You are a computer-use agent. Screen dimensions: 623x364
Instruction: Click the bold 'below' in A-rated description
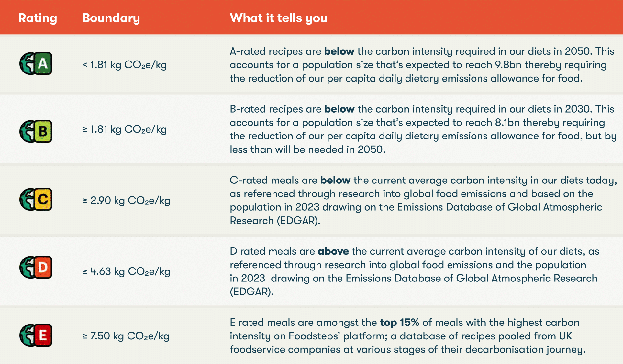point(339,51)
